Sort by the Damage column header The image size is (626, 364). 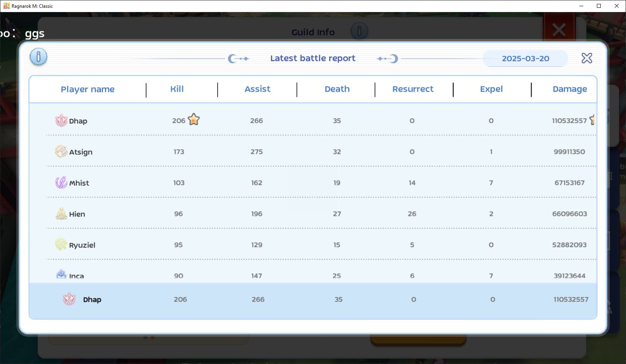(x=570, y=89)
